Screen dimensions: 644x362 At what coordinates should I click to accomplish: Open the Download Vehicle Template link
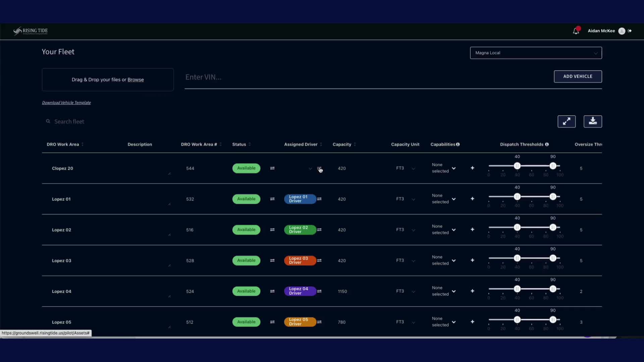(x=66, y=103)
